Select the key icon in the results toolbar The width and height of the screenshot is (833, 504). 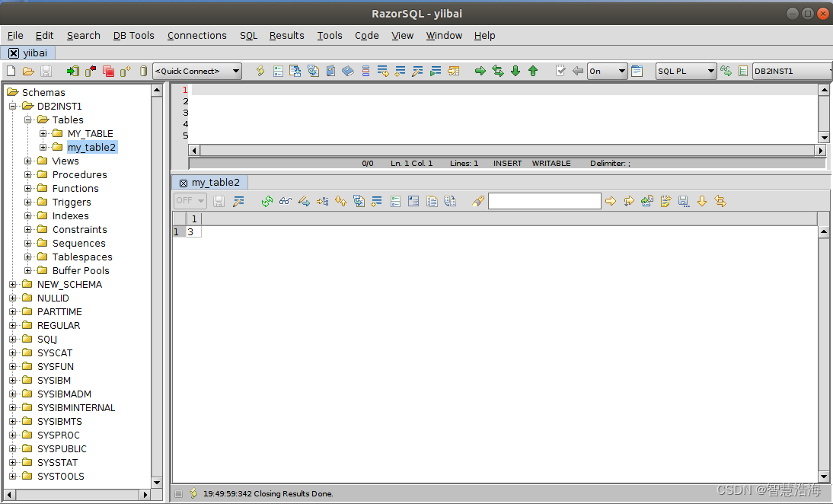[477, 200]
